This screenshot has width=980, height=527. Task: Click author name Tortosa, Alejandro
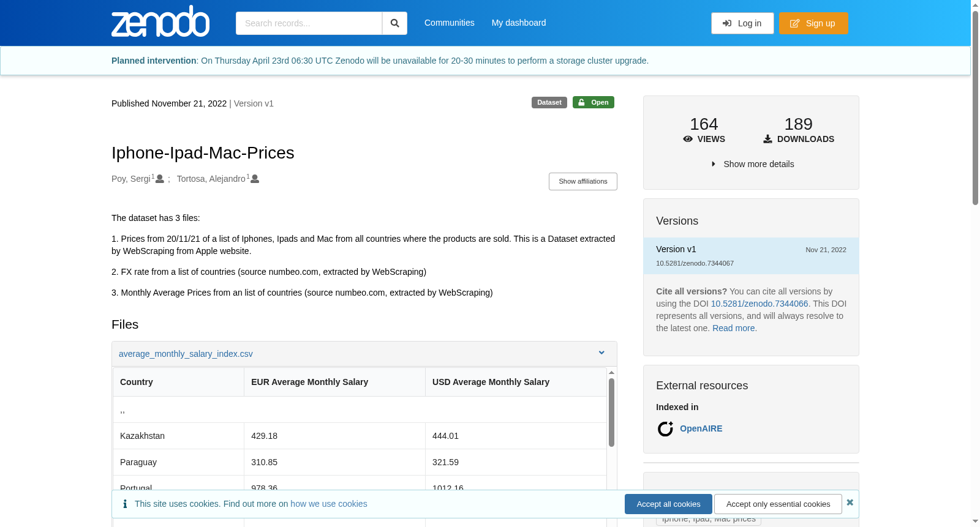tap(211, 179)
